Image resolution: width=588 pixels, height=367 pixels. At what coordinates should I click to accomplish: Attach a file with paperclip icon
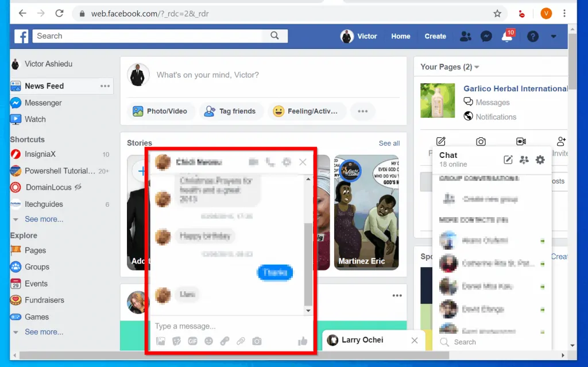coord(241,341)
